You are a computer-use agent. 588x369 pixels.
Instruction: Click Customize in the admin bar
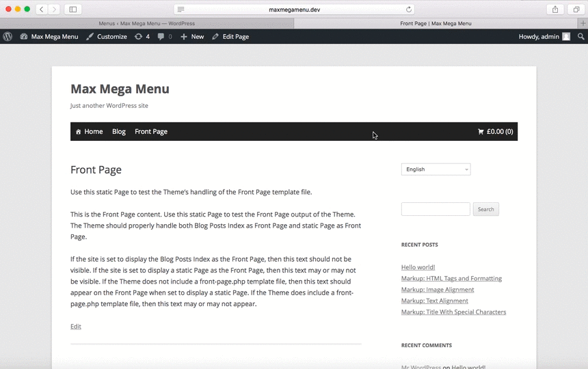click(x=107, y=36)
